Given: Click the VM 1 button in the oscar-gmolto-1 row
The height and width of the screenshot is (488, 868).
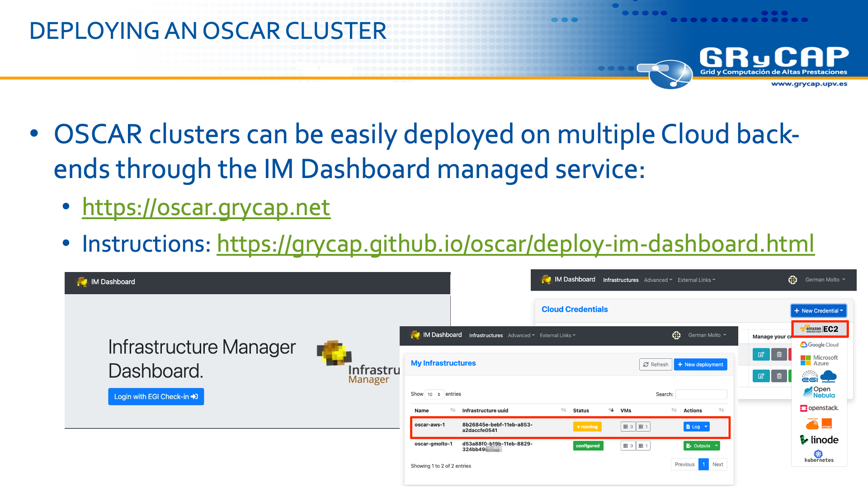Looking at the screenshot, I should pyautogui.click(x=643, y=446).
